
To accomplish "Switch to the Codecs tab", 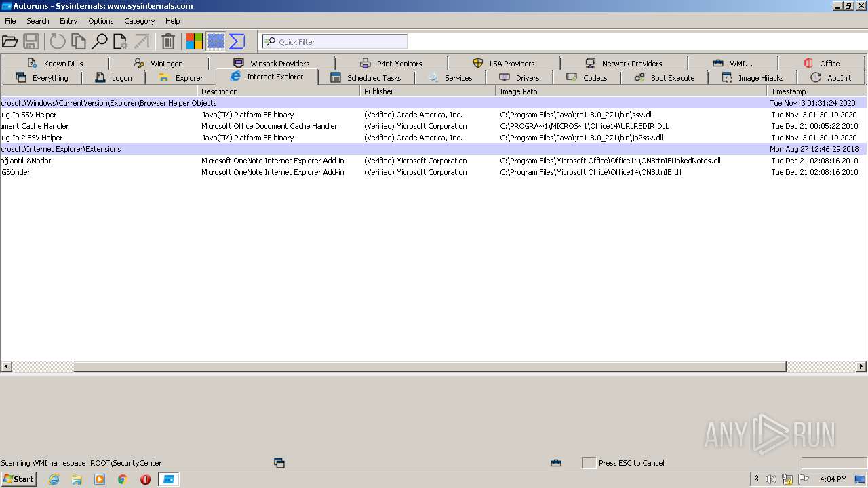I will (587, 77).
